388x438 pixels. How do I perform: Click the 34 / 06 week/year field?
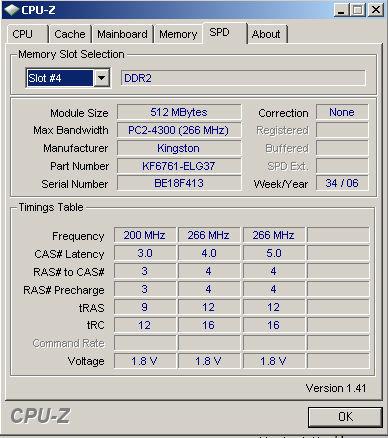[x=342, y=183]
